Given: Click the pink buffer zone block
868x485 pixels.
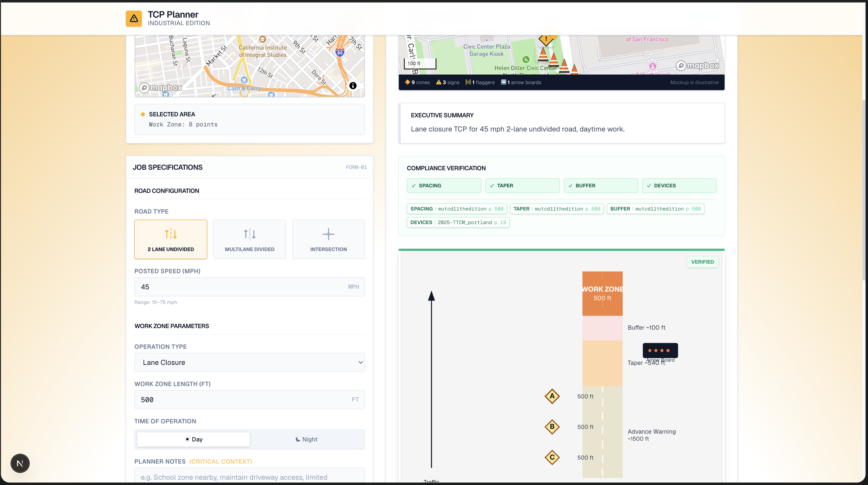Looking at the screenshot, I should 602,328.
